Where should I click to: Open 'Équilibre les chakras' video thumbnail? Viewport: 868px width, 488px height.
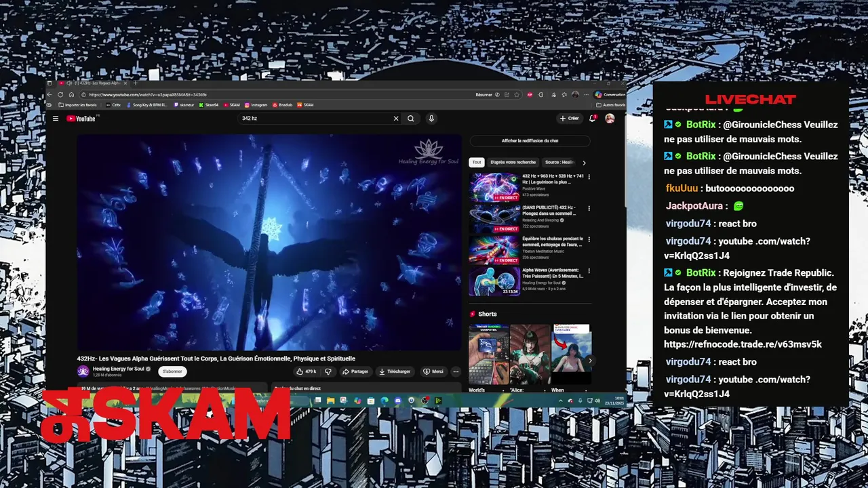point(494,249)
